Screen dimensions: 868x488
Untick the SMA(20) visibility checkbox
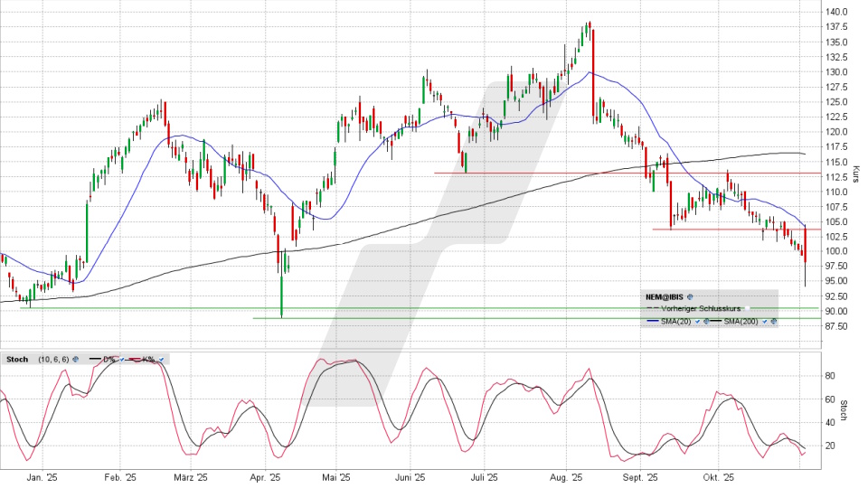point(697,321)
